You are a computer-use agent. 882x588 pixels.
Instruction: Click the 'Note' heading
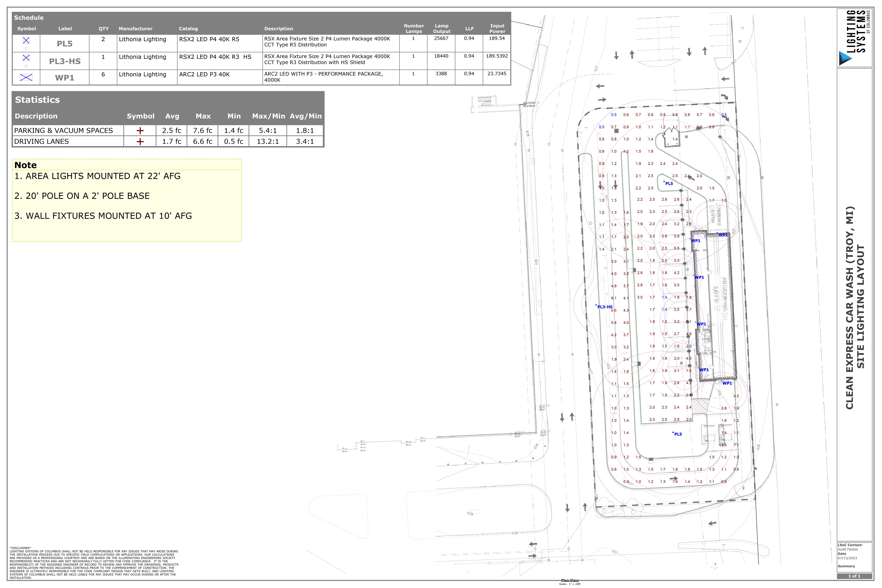pyautogui.click(x=25, y=165)
